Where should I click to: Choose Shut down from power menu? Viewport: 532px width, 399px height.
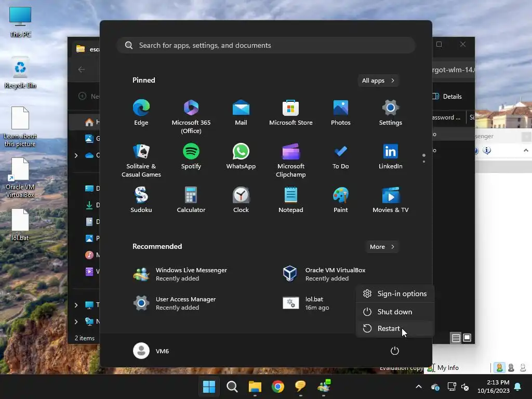[395, 312]
